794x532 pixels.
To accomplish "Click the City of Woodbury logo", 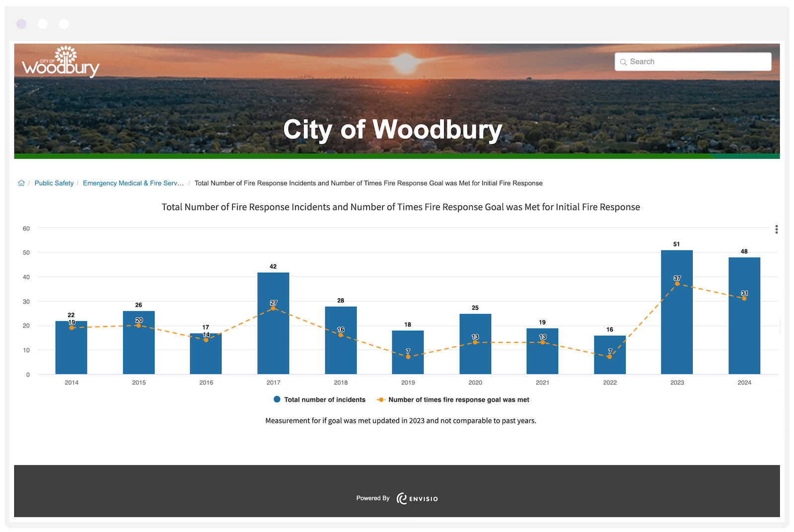I will [61, 64].
